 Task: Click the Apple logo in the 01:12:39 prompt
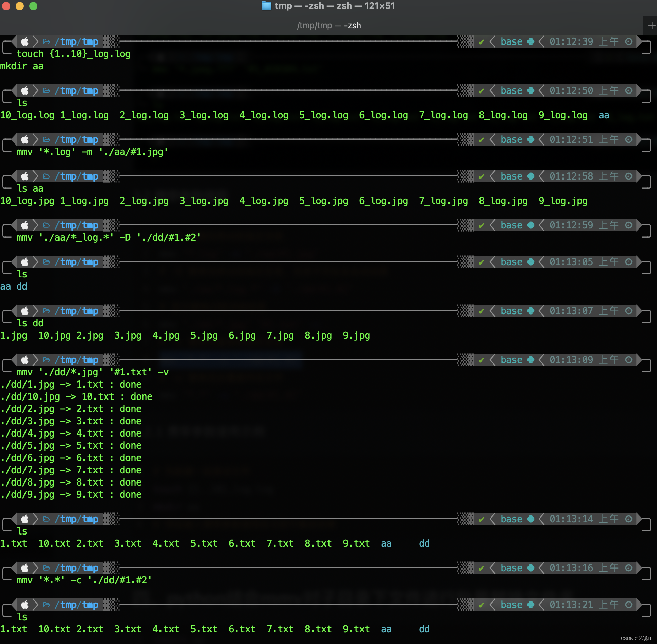tap(25, 42)
